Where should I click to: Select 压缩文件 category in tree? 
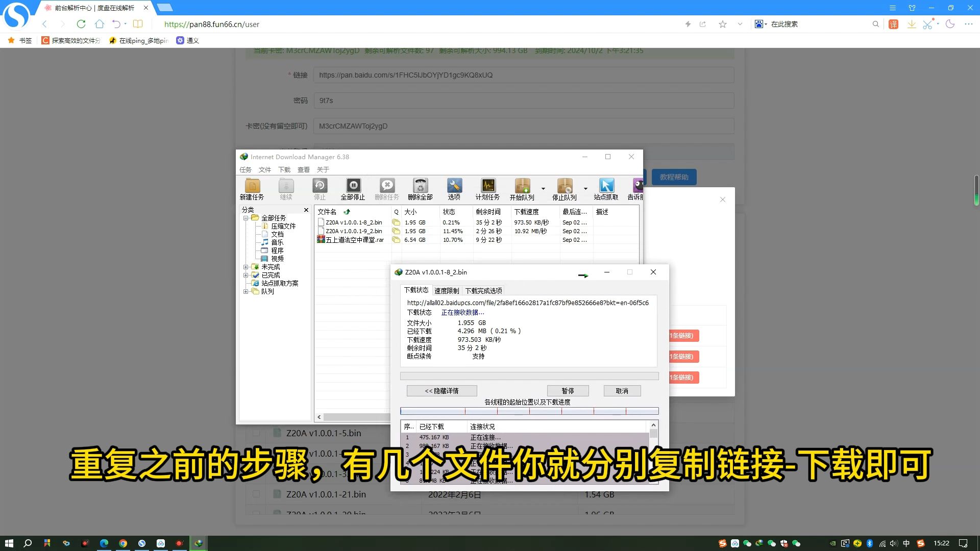[x=283, y=226]
